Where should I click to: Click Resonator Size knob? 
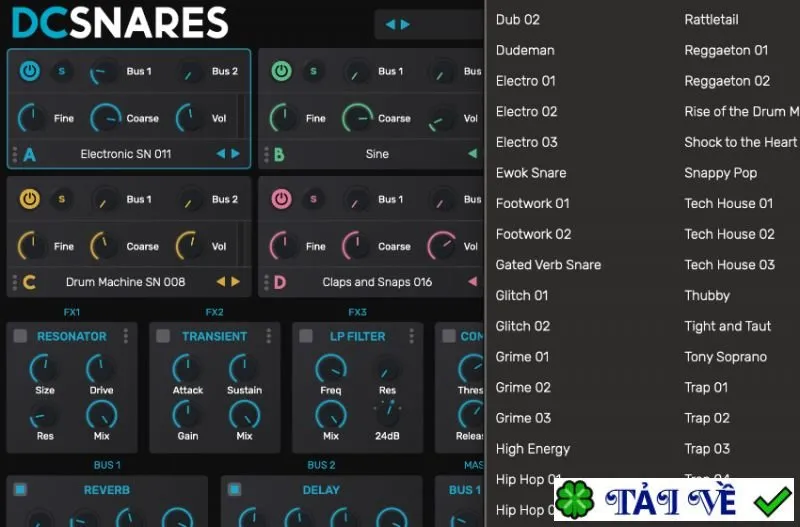click(x=45, y=368)
